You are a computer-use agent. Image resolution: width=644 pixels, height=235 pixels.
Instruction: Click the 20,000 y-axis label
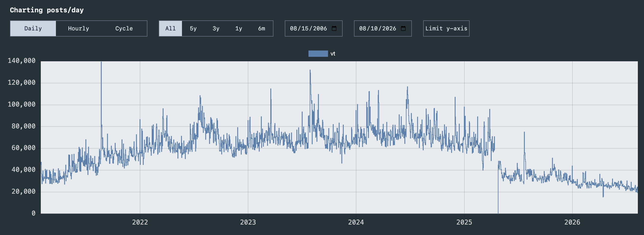(23, 191)
